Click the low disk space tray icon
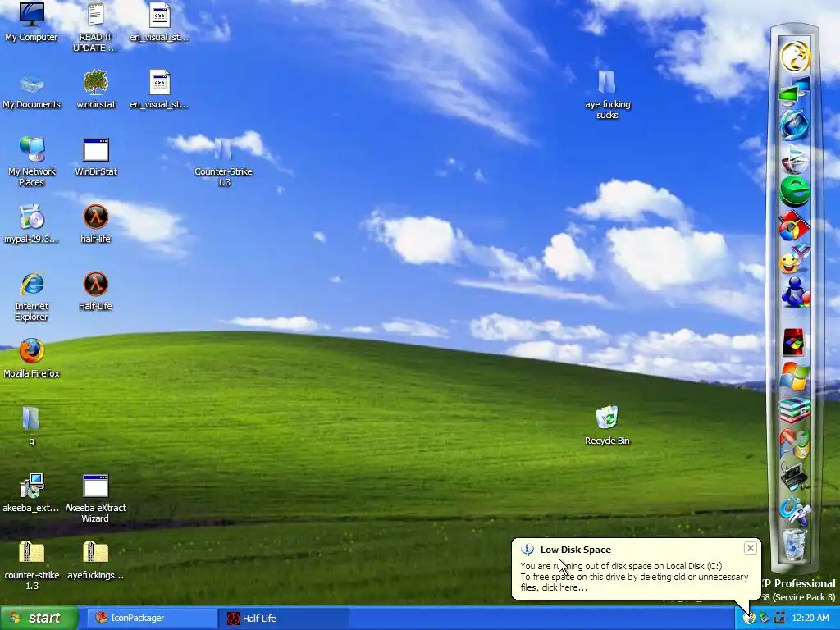 point(749,618)
